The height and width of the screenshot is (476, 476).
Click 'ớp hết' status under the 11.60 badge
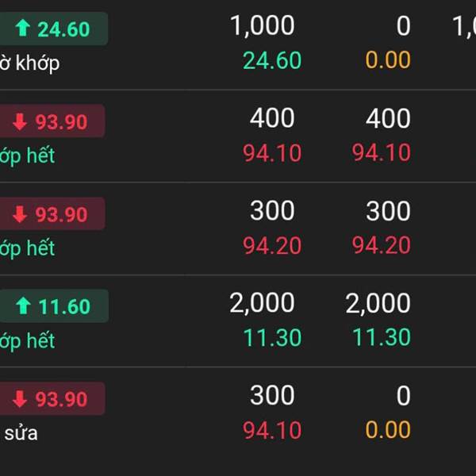coord(27,341)
